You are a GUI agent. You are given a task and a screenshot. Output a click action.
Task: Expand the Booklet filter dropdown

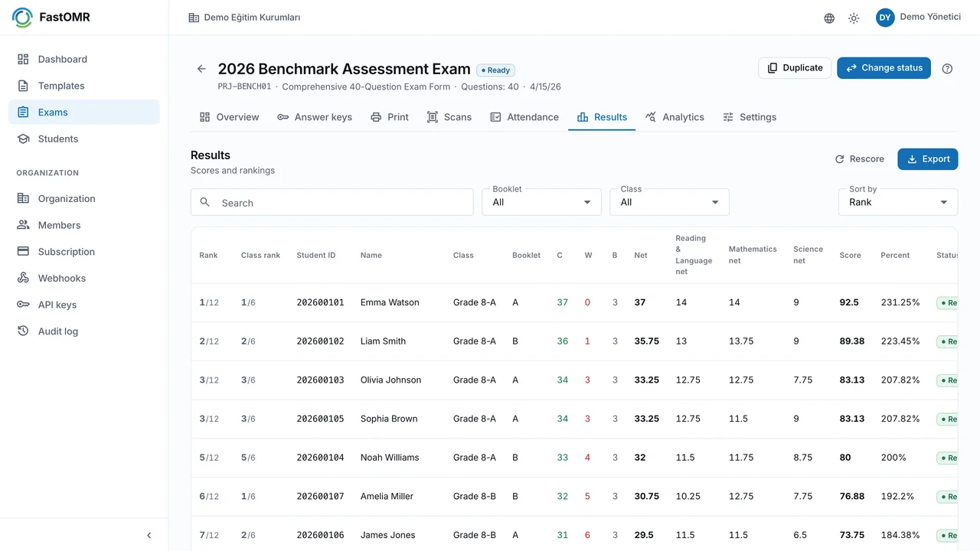[x=541, y=202]
